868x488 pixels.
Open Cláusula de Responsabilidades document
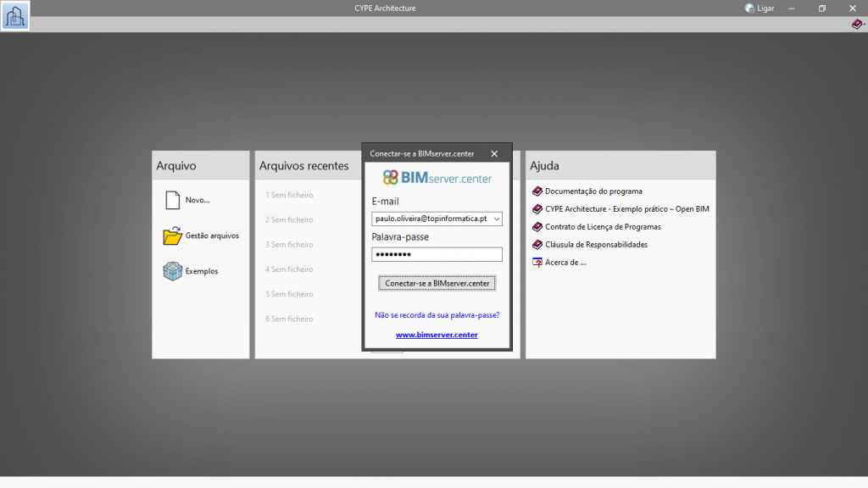596,245
